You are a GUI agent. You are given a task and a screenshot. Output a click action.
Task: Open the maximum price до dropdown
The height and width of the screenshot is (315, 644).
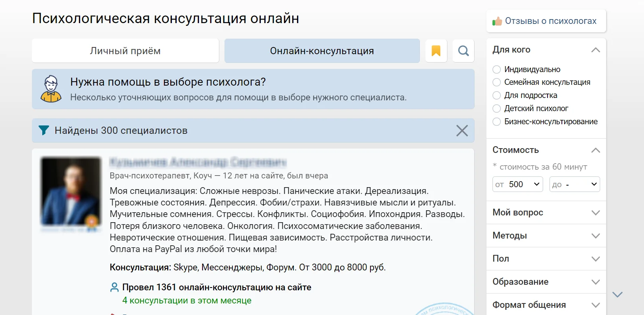coord(575,184)
